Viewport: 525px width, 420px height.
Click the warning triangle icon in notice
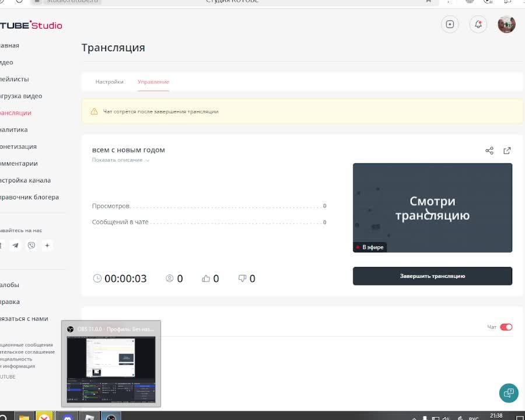pos(94,111)
